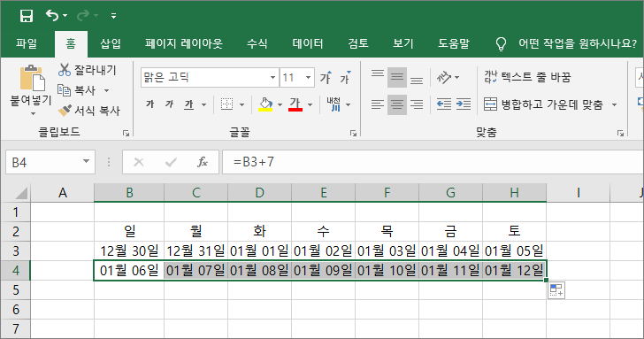The image size is (644, 339).
Task: Open the 맑은 고딕 font name dropdown
Action: coord(272,78)
